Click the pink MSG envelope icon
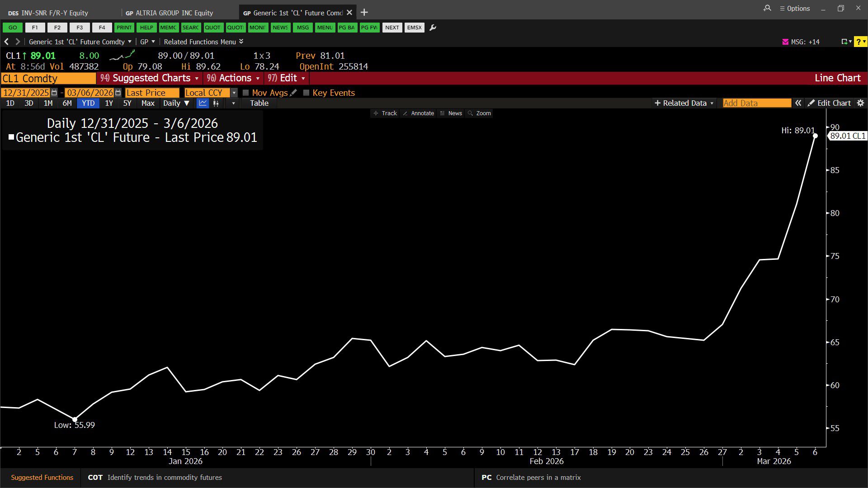The width and height of the screenshot is (868, 488). pyautogui.click(x=785, y=42)
